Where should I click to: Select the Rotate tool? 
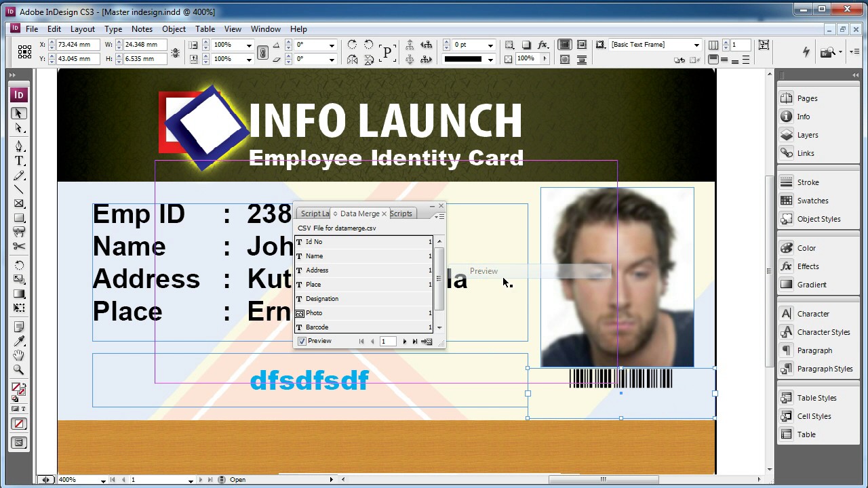coord(19,265)
